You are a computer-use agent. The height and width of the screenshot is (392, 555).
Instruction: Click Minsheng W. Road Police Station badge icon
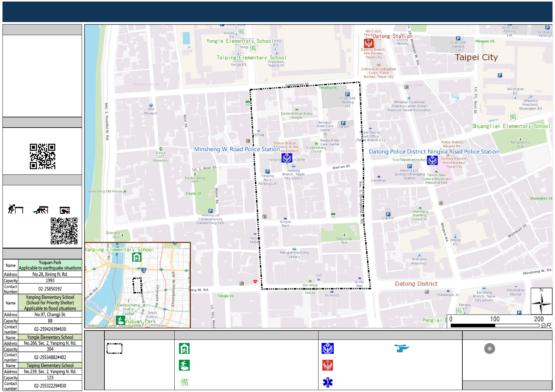point(287,158)
